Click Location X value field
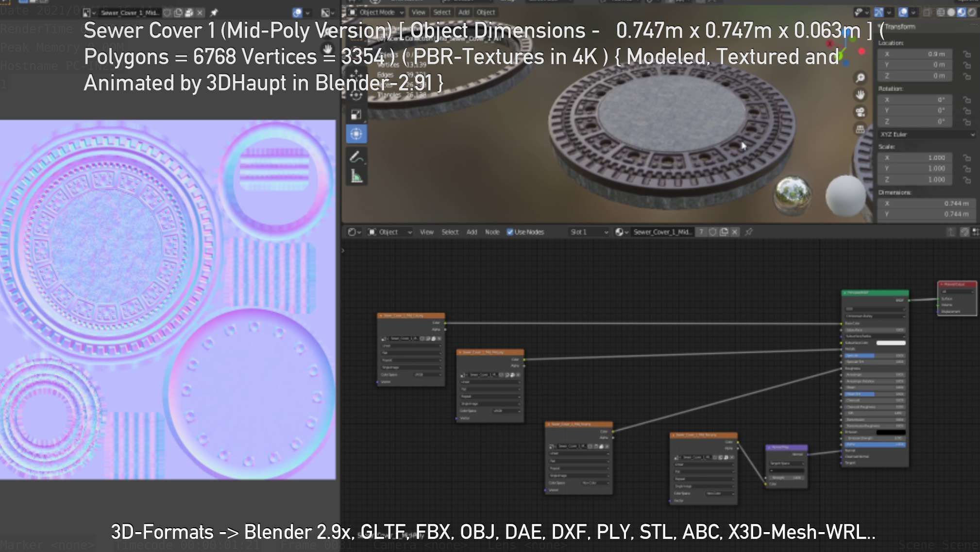This screenshot has width=980, height=552. [x=915, y=54]
